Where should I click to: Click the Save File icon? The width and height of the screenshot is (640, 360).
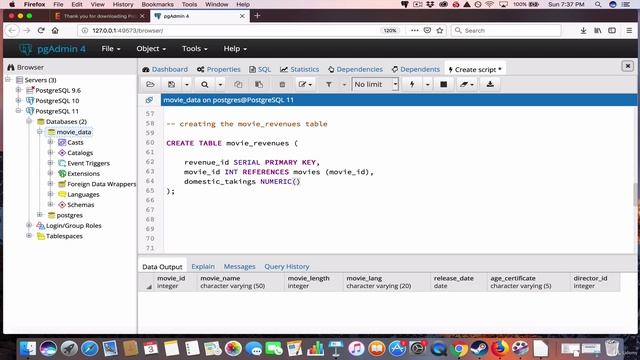[x=171, y=84]
